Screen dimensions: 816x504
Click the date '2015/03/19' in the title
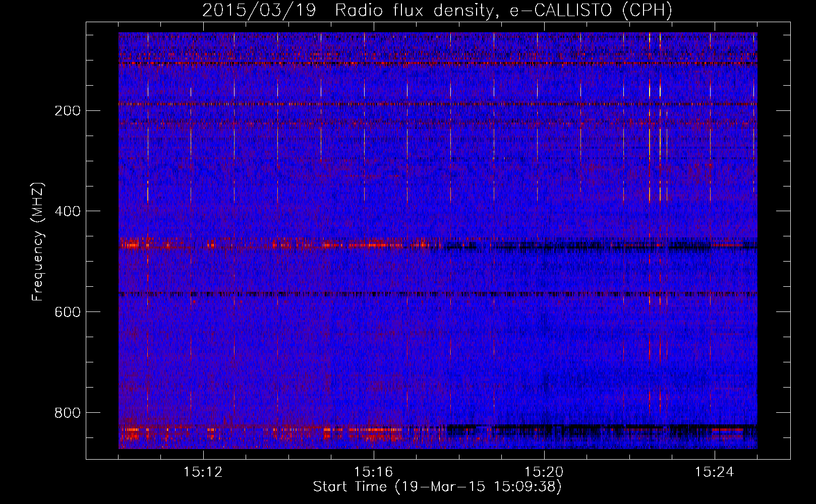tap(259, 11)
